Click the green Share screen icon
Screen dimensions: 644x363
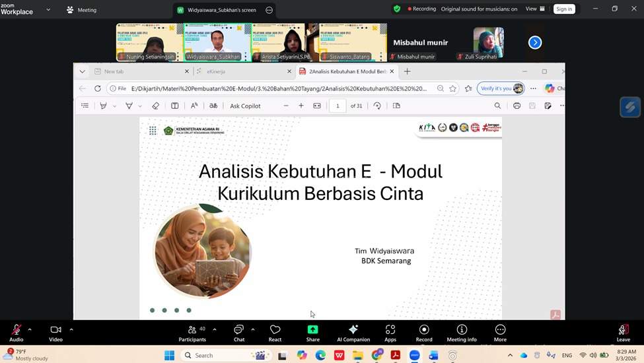(x=312, y=331)
